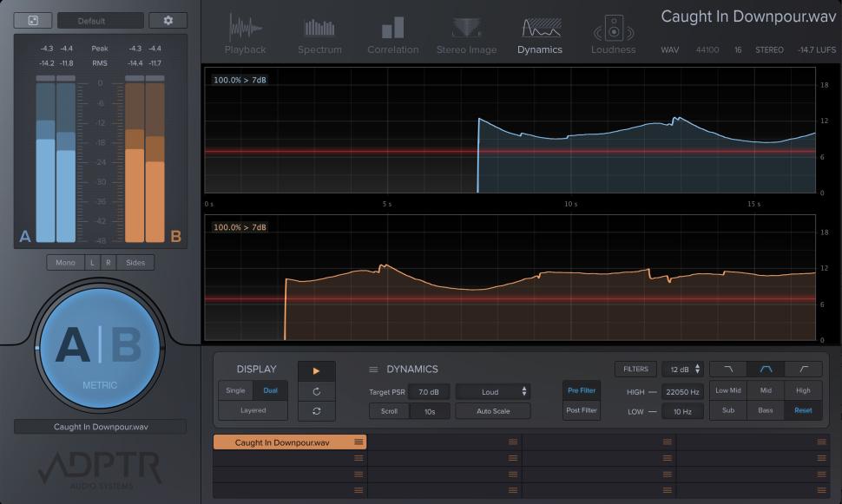Click the LOW 10 Hz frequency field

pos(682,412)
